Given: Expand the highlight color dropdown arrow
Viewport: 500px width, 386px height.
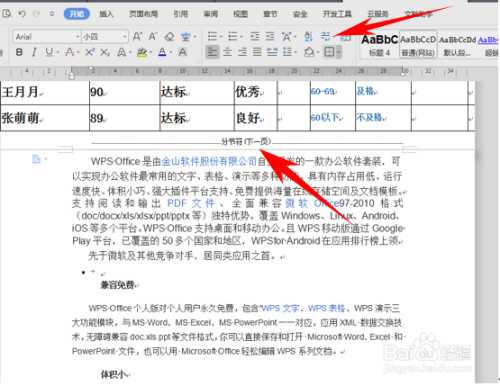Looking at the screenshot, I should click(151, 52).
